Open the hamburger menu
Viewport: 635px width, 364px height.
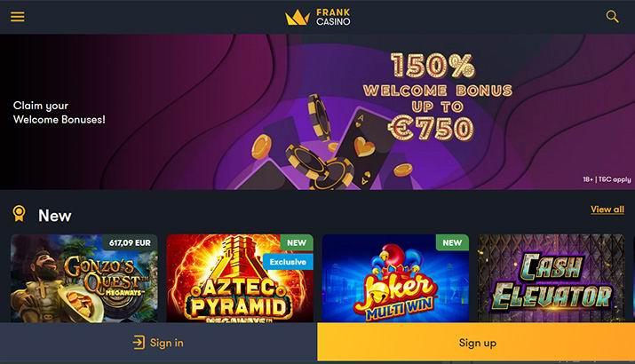18,17
